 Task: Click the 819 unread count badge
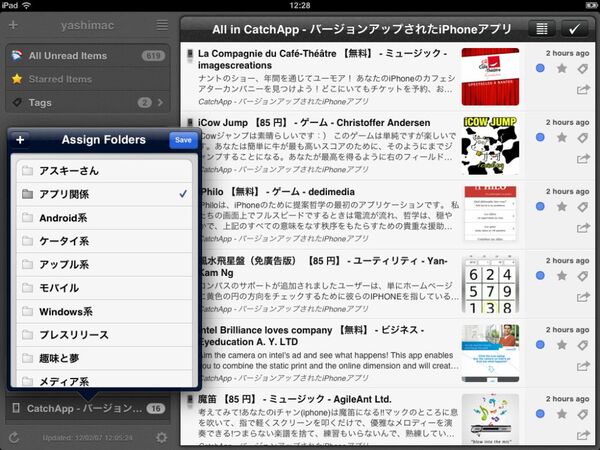pos(153,56)
